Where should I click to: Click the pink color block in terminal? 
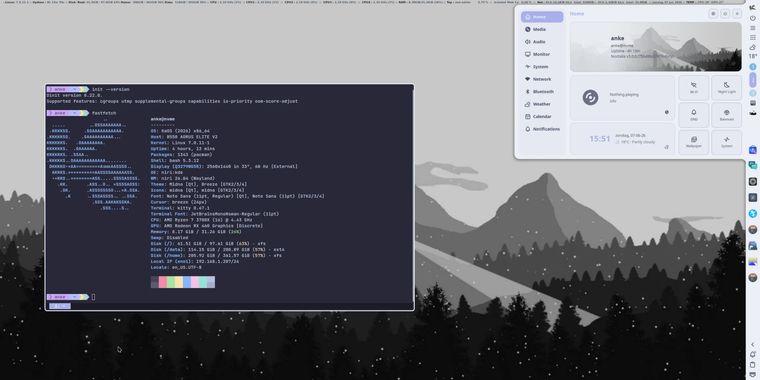[x=195, y=282]
